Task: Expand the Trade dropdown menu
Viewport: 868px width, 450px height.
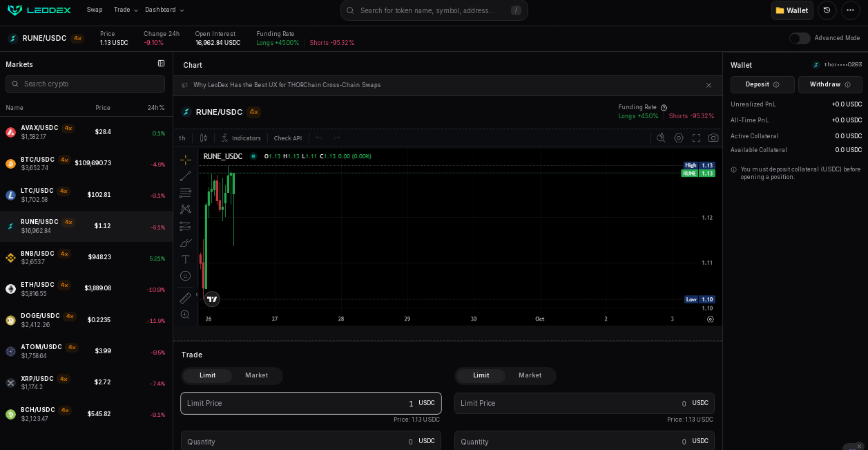Action: pos(126,10)
